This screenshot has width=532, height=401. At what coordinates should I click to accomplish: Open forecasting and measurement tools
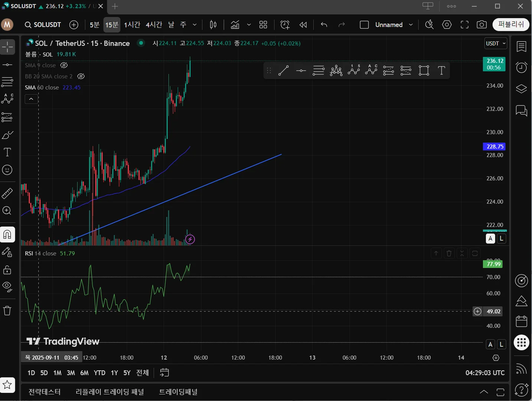click(x=7, y=117)
